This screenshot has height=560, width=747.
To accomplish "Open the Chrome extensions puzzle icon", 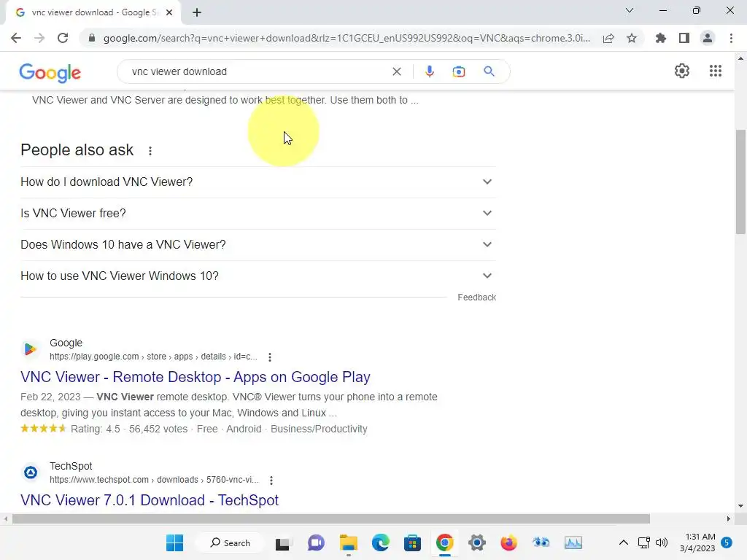I will click(x=661, y=38).
